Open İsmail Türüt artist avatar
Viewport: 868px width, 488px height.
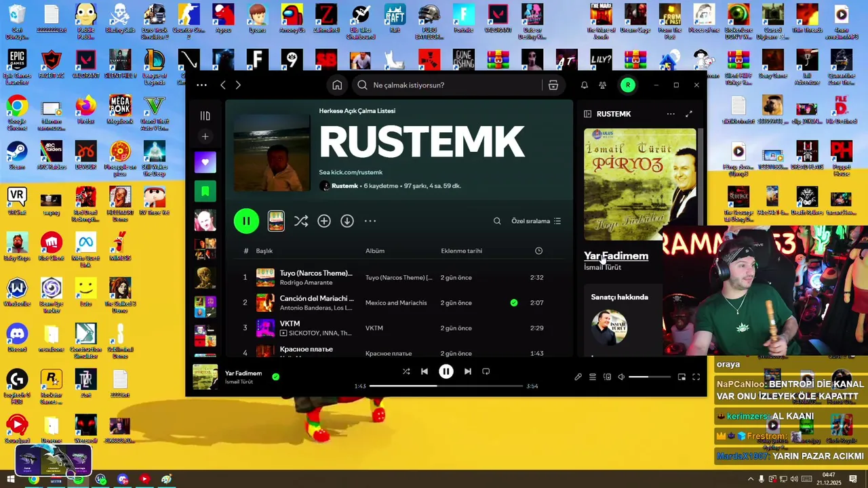click(x=609, y=327)
